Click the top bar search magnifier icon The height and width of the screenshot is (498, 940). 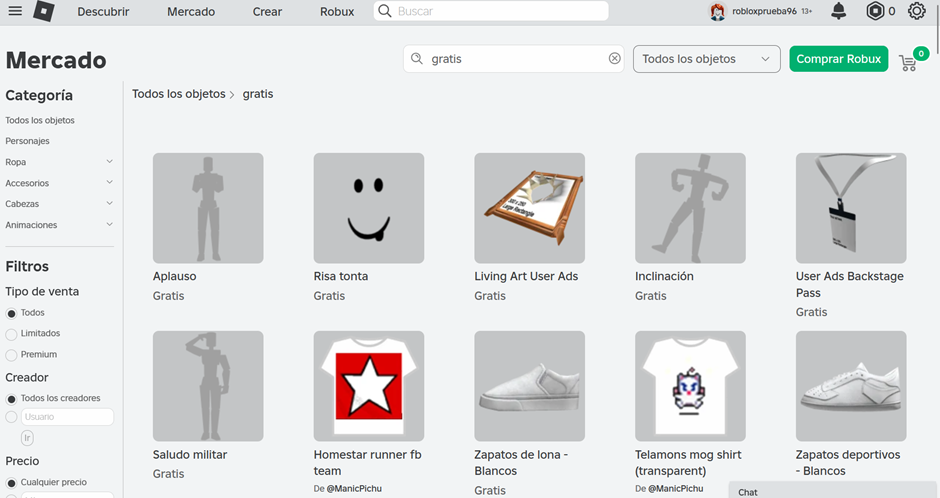pyautogui.click(x=385, y=11)
